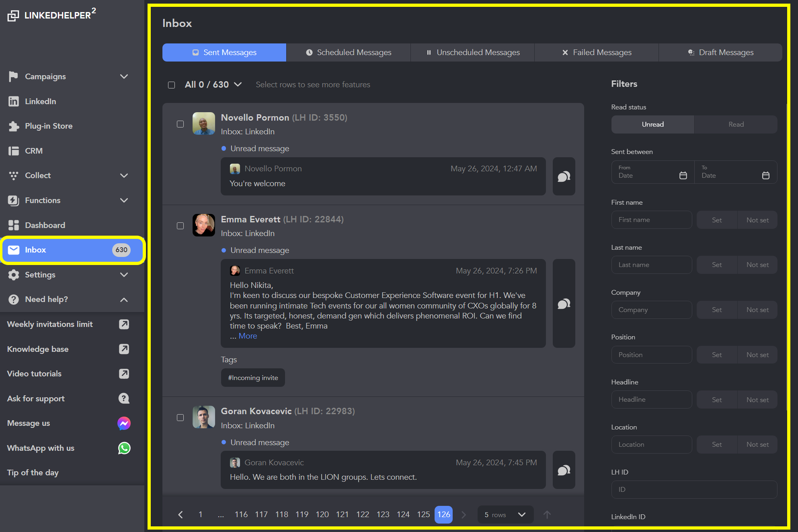This screenshot has width=798, height=532.
Task: Select the Plug-in Store icon
Action: (x=14, y=126)
